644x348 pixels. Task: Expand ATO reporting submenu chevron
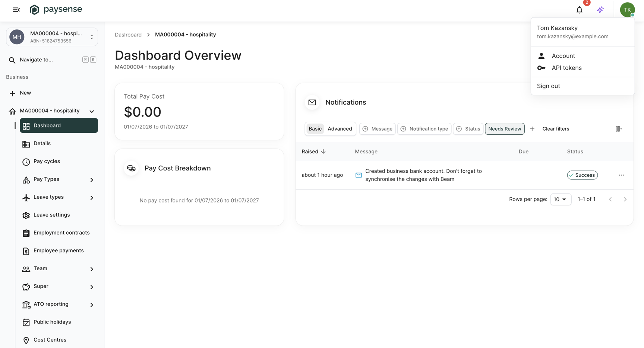92,305
